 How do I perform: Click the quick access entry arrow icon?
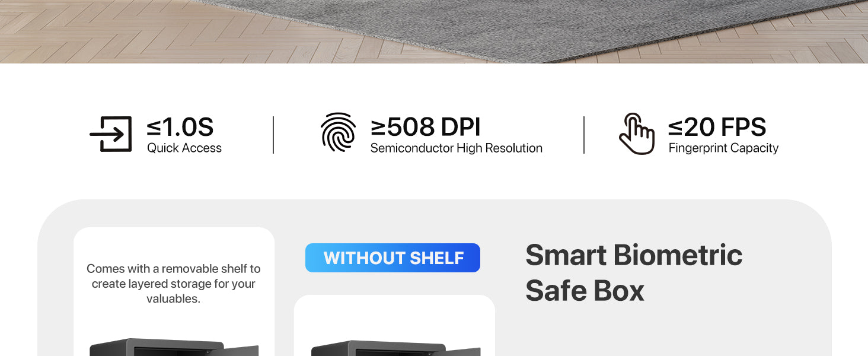111,134
